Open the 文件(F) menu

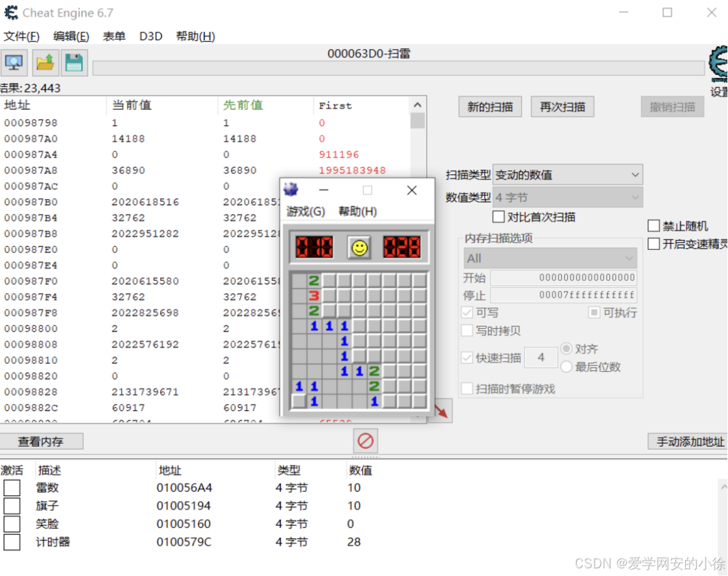21,36
